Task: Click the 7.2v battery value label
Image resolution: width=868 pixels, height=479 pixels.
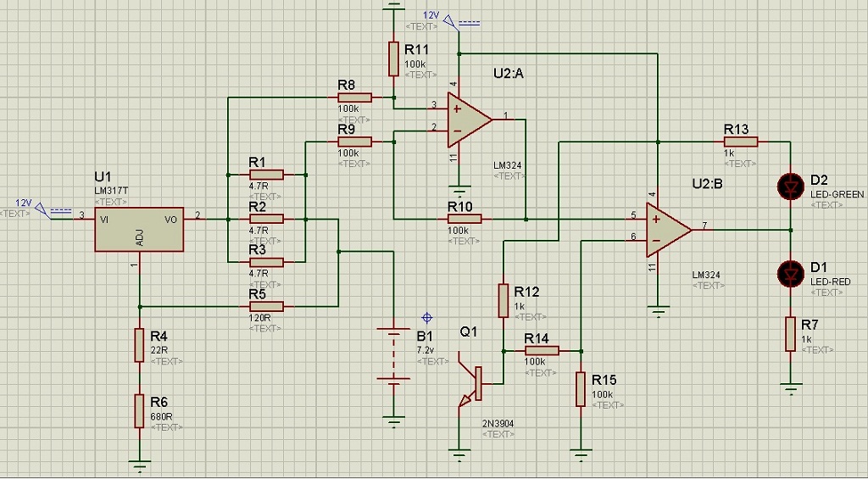Action: pos(426,350)
